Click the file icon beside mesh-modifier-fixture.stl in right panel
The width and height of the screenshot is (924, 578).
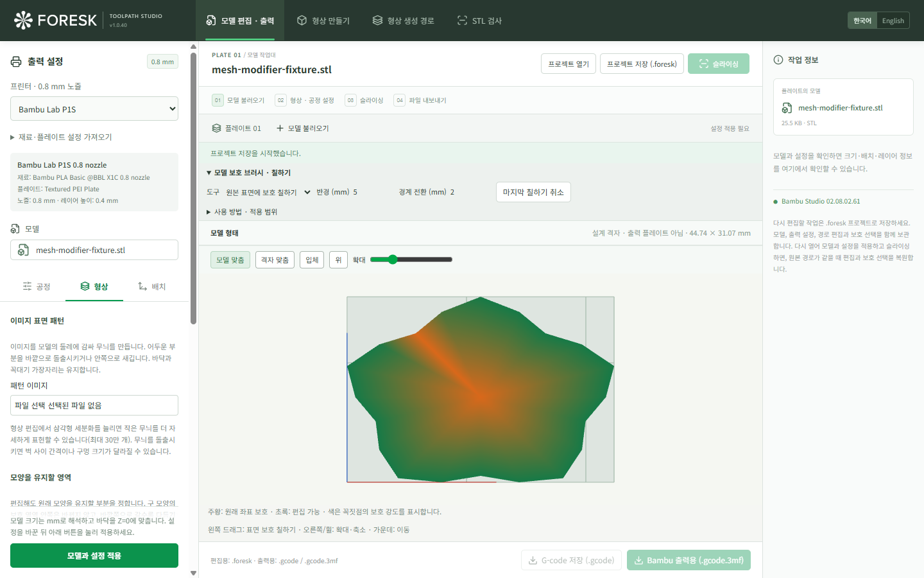click(x=787, y=108)
